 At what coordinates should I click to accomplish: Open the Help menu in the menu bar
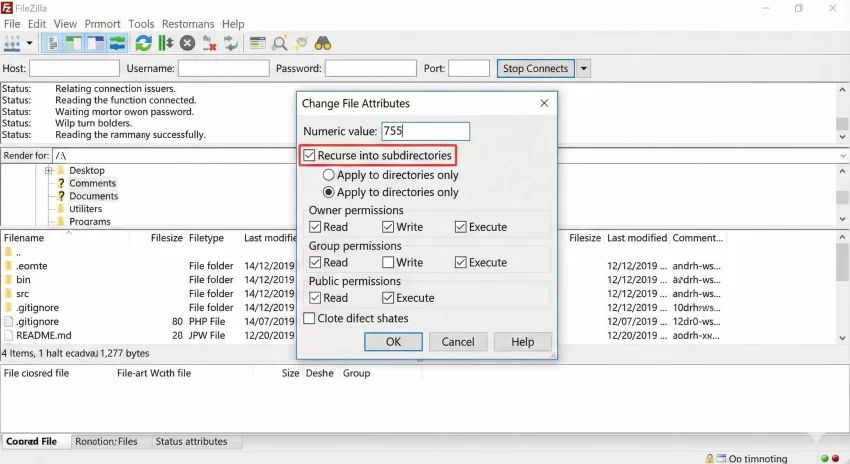point(233,24)
